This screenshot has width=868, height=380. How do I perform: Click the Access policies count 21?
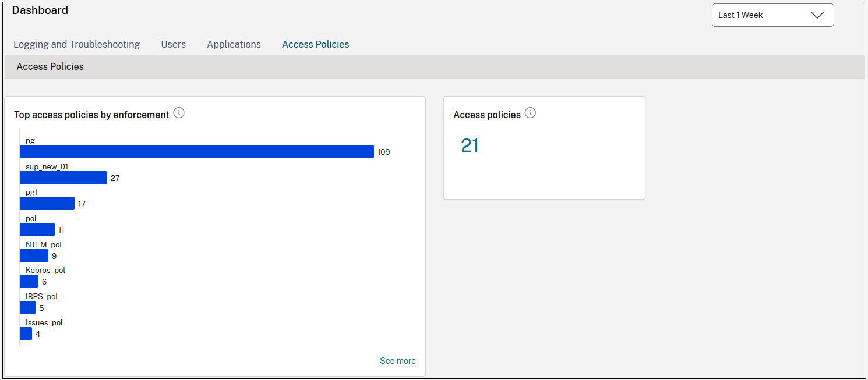470,145
